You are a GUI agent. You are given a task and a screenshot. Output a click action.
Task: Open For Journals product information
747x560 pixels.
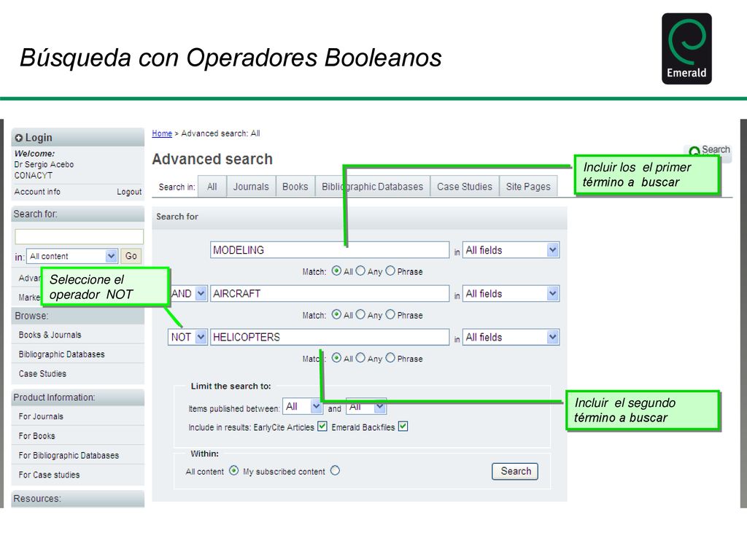point(41,416)
